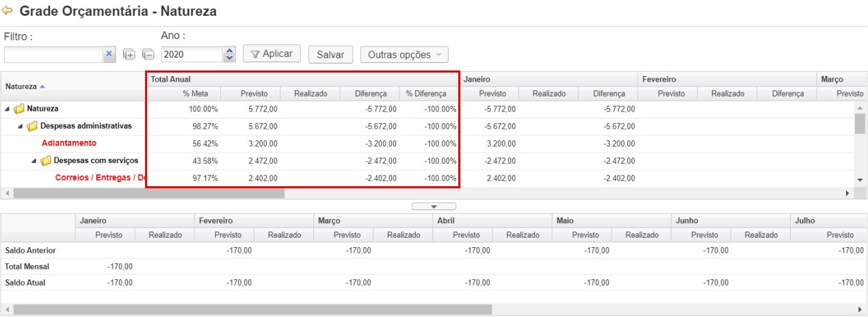This screenshot has height=317, width=868.
Task: Collapse the Natureza root tree node
Action: coord(8,108)
